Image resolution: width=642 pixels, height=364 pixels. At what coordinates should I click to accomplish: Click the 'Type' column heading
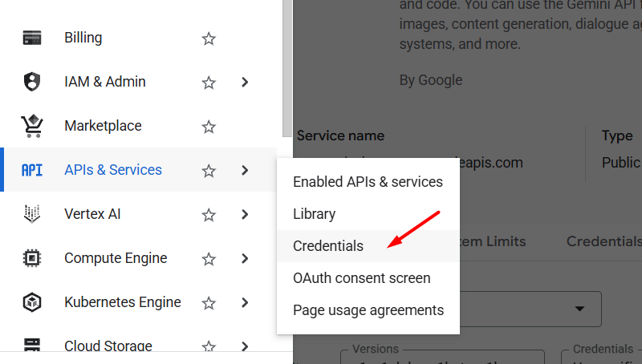pos(617,135)
